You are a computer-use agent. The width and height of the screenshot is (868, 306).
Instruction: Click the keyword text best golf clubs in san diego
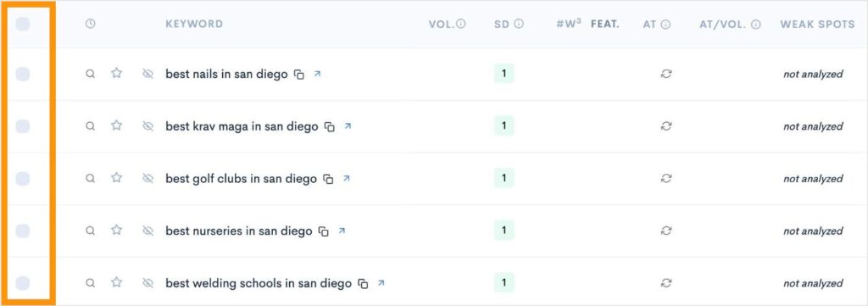(x=242, y=178)
